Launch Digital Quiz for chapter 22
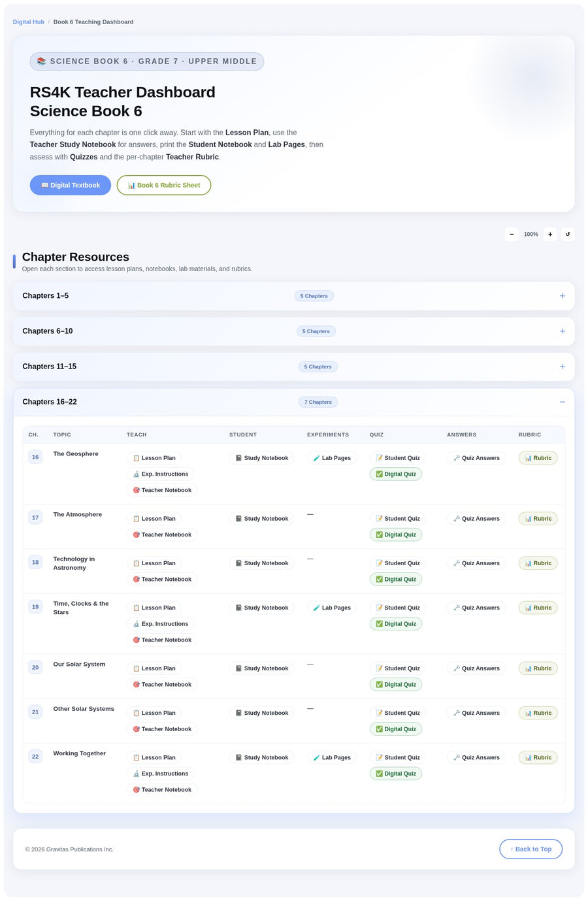This screenshot has height=901, width=588. point(396,774)
